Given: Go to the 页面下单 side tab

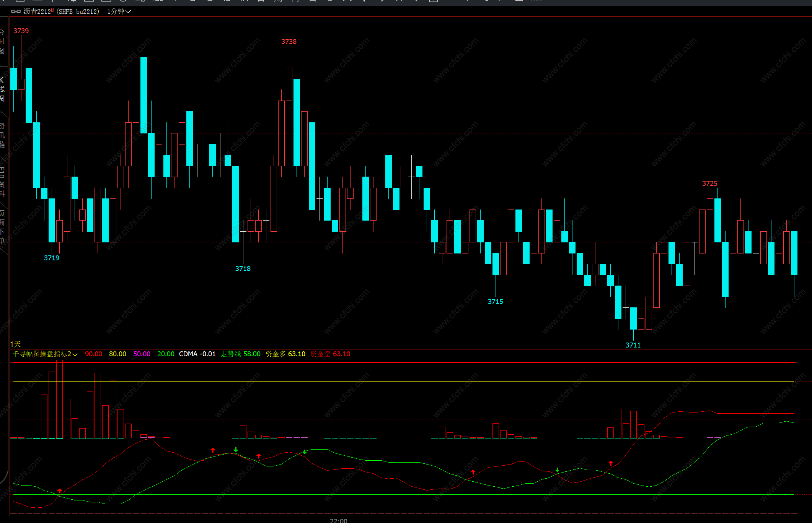Looking at the screenshot, I should click(2, 227).
